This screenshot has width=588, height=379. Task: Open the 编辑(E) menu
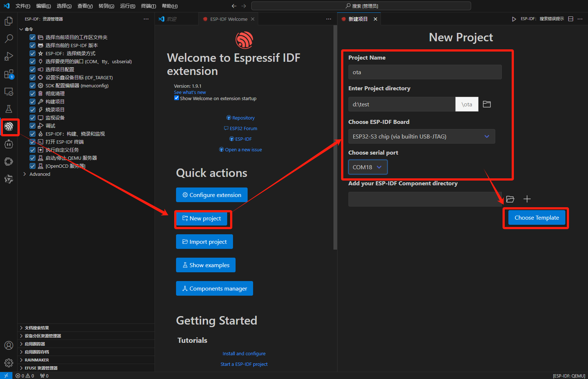pyautogui.click(x=43, y=6)
